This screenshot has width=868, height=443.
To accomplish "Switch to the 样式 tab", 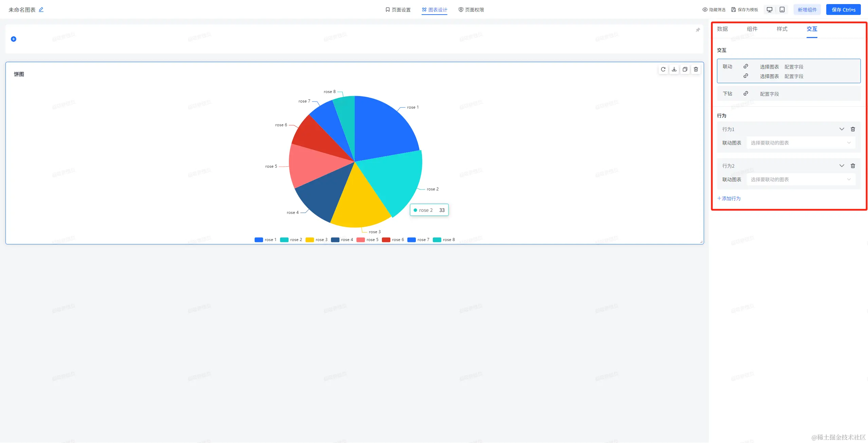I will coord(782,29).
